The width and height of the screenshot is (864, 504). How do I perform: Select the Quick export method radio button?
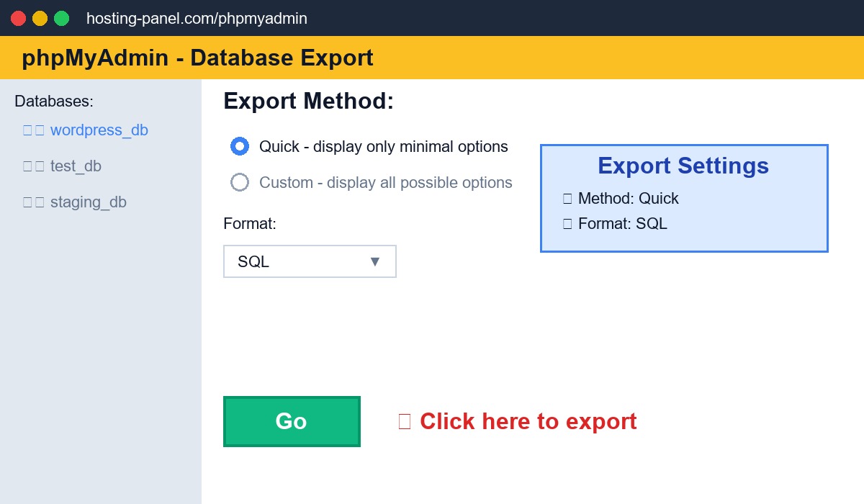pos(239,146)
